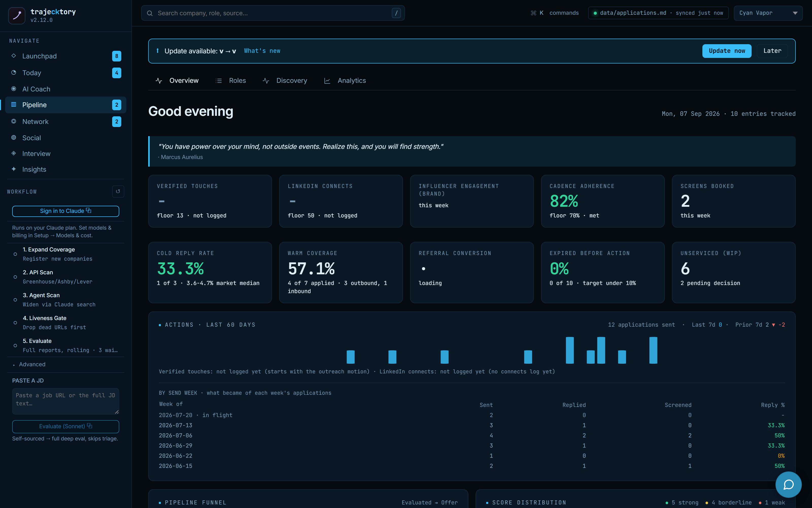Click Evaluate (Sonnet) button
812x508 pixels.
[x=66, y=426]
